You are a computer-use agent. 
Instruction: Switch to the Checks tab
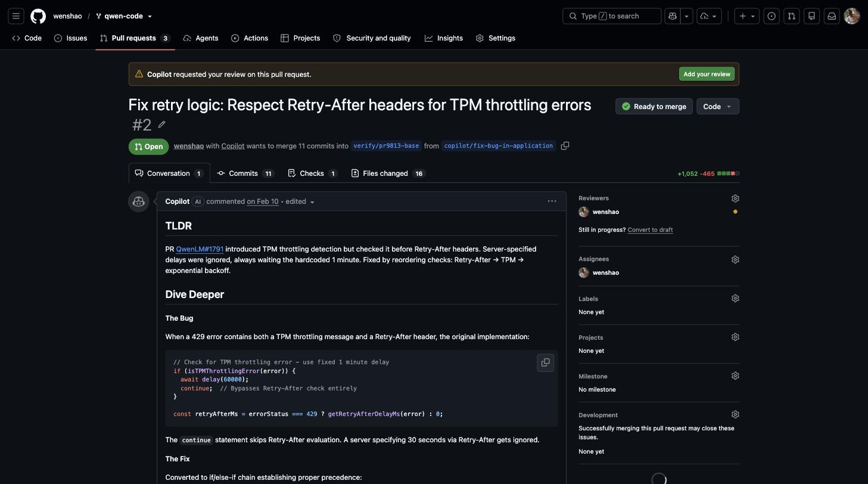[312, 173]
